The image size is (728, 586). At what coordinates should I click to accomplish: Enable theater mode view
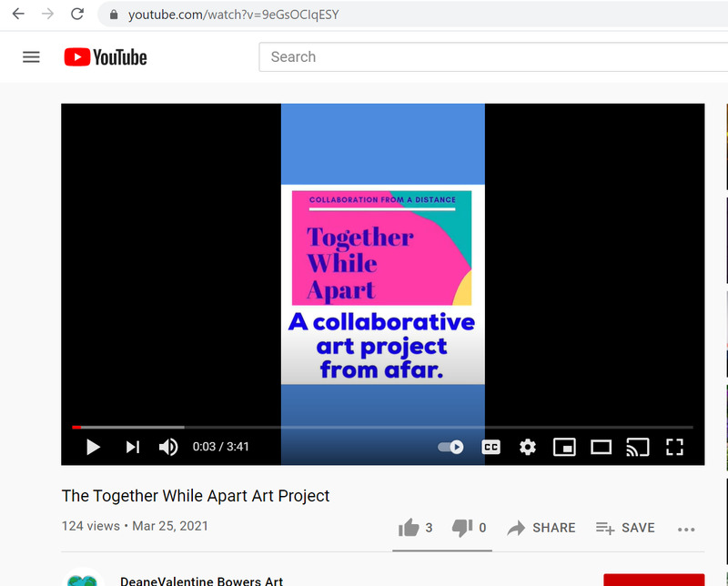[x=601, y=447]
